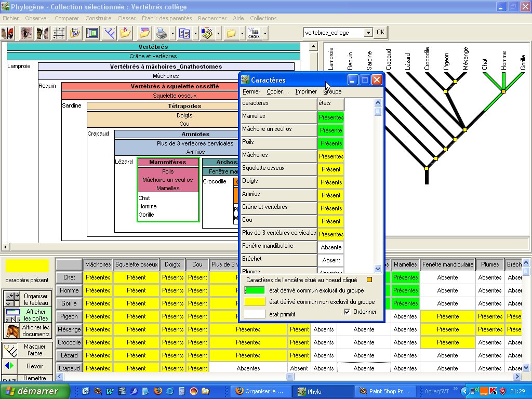Click the Caractères list scroll down arrow
Image resolution: width=532 pixels, height=399 pixels.
pyautogui.click(x=378, y=269)
